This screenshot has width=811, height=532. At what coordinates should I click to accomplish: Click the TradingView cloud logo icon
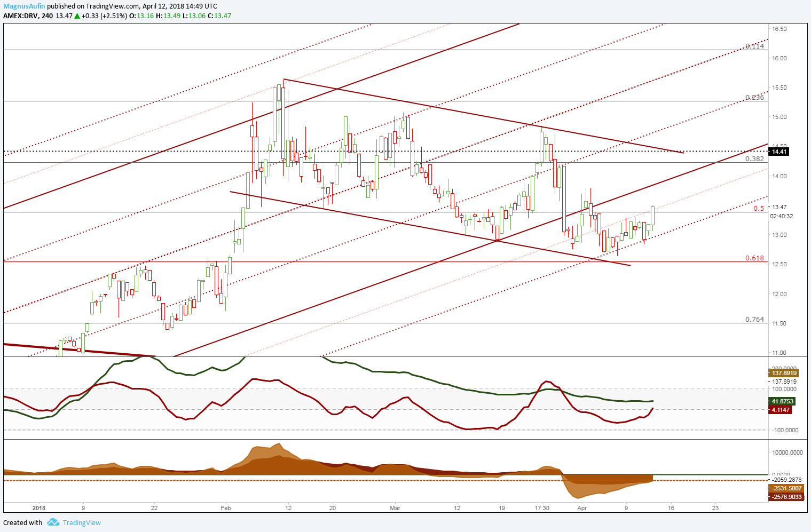53,522
